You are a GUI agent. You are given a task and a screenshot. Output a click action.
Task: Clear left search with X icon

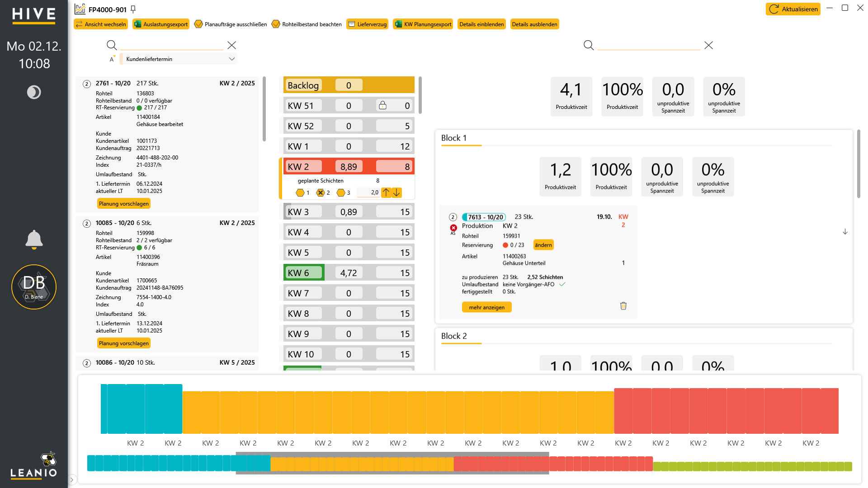[231, 45]
